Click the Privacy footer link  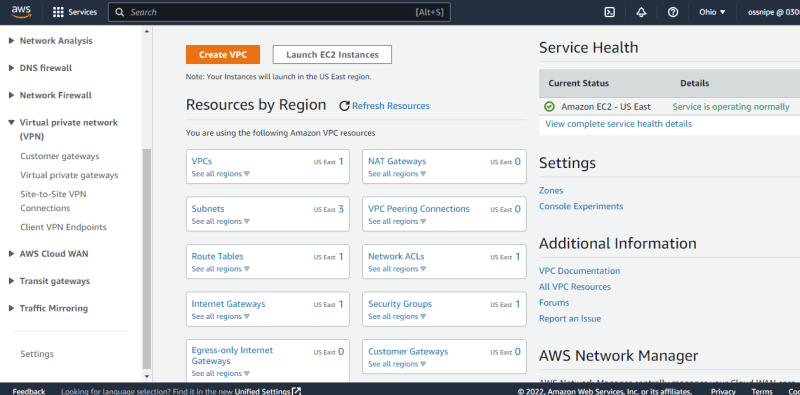tap(723, 391)
